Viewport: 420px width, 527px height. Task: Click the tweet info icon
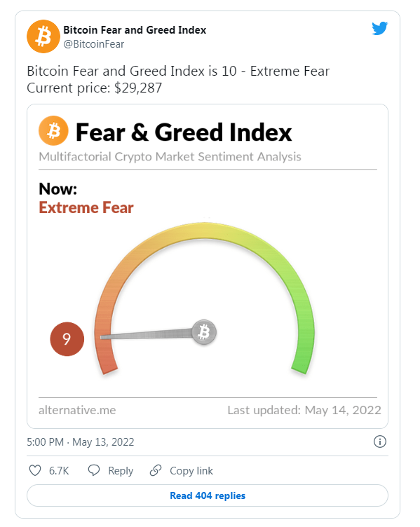(x=380, y=442)
